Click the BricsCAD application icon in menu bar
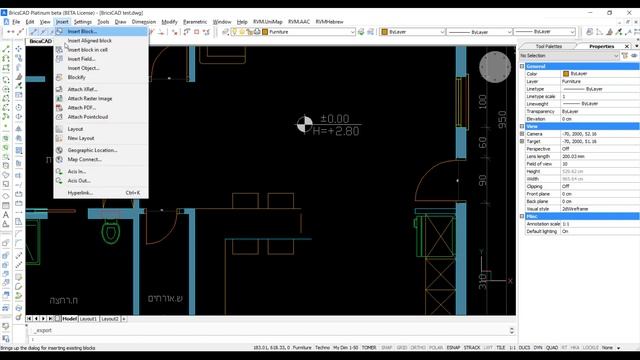Screen dimensions: 640x360 pyautogui.click(x=6, y=22)
